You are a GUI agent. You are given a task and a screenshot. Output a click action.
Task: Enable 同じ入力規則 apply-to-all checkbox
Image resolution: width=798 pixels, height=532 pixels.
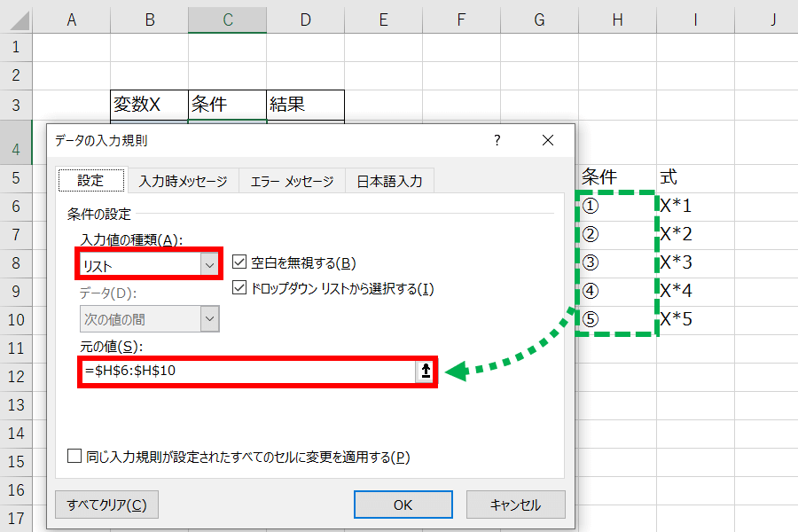click(x=75, y=457)
